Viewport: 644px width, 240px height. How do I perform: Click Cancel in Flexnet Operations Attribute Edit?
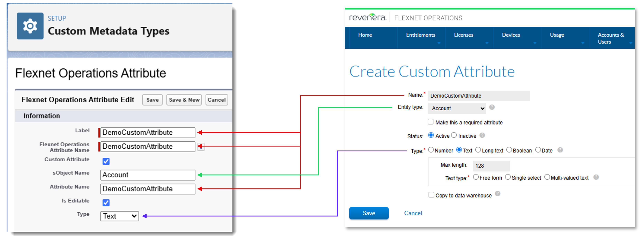[x=217, y=100]
